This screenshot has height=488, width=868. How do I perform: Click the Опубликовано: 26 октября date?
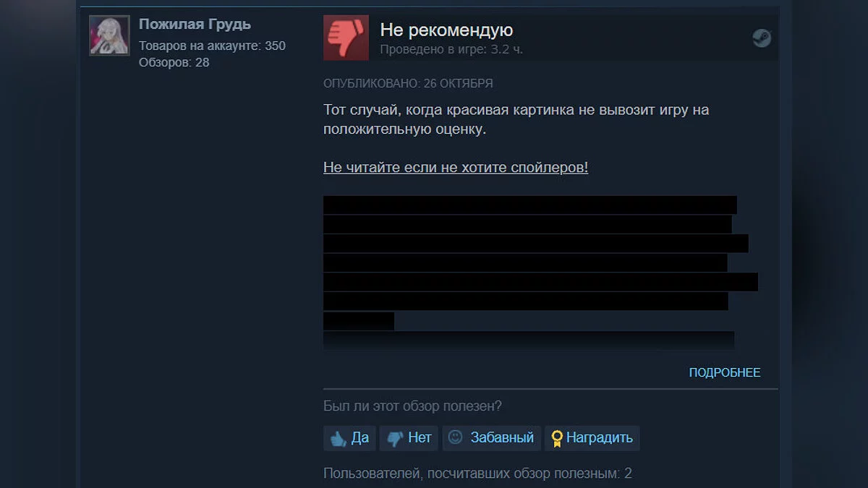[408, 83]
